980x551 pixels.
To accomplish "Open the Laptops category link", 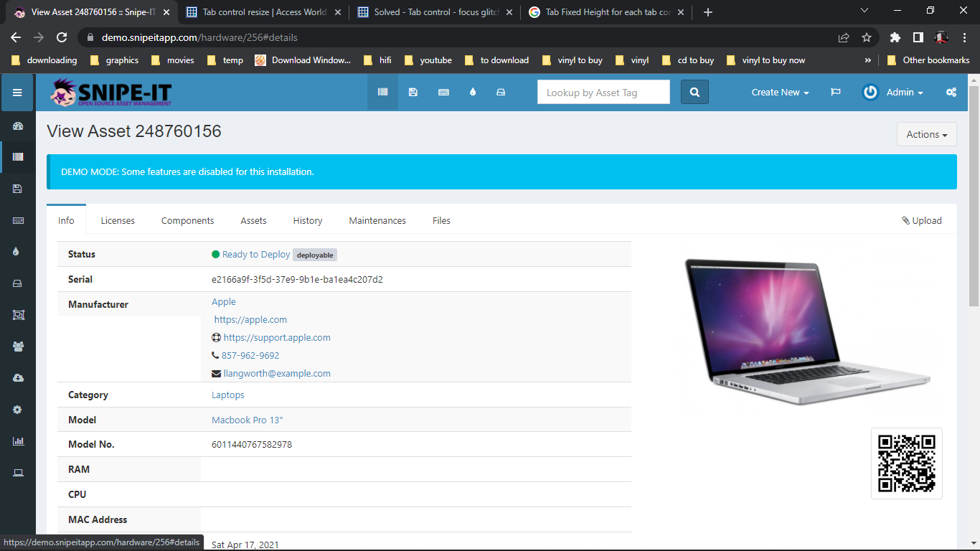I will [x=228, y=395].
